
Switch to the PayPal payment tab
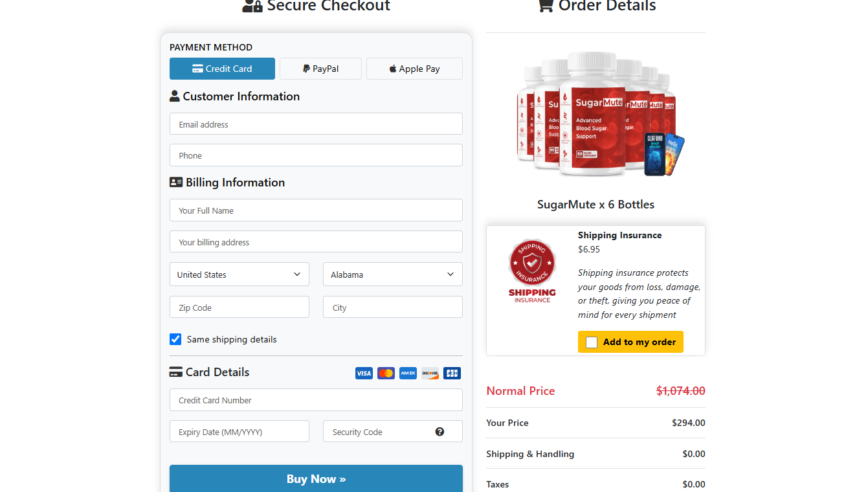coord(320,68)
